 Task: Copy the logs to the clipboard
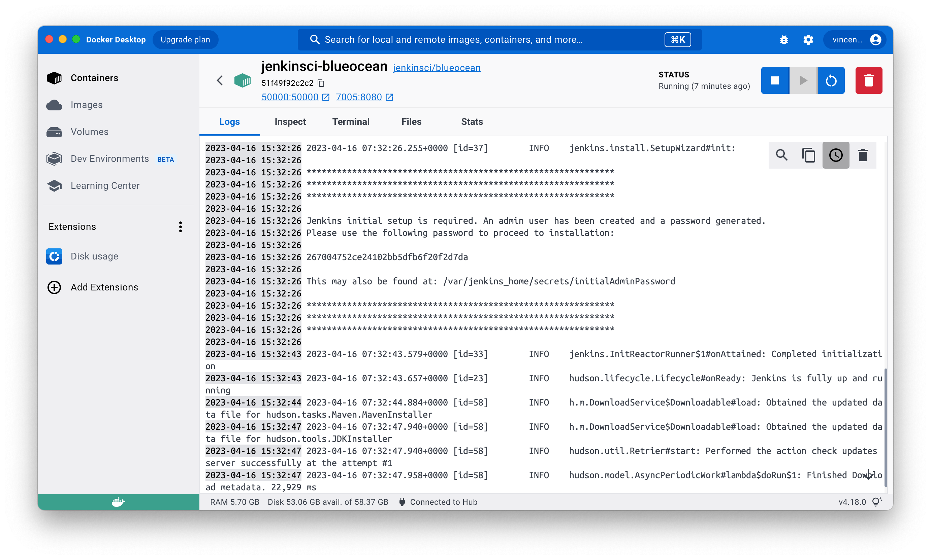tap(808, 155)
